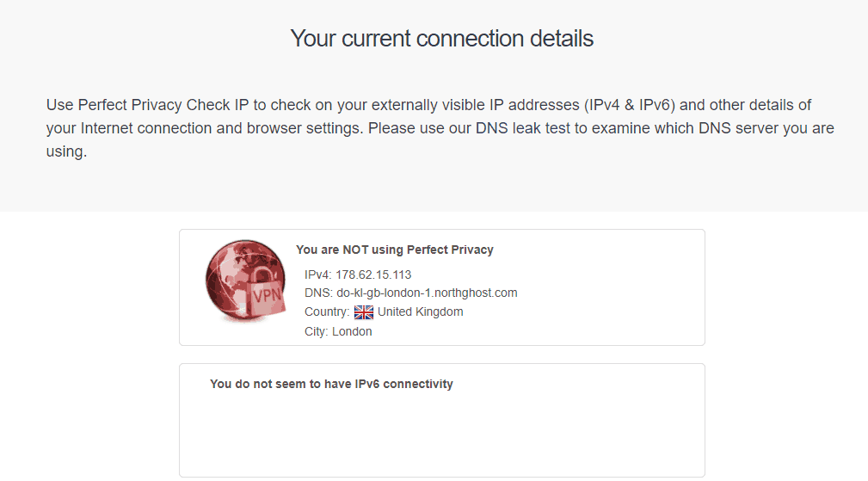Click the "Country:" label
Image resolution: width=868 pixels, height=481 pixels.
pyautogui.click(x=327, y=311)
